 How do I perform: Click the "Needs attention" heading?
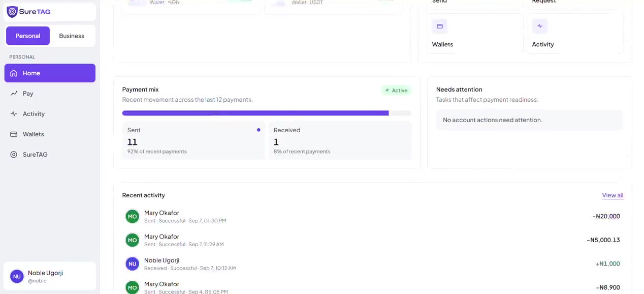(x=459, y=90)
